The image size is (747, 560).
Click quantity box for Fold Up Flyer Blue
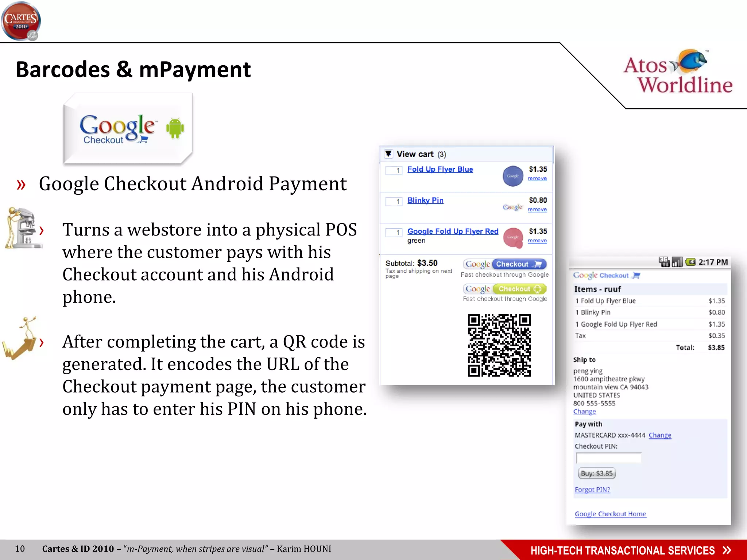(x=394, y=170)
